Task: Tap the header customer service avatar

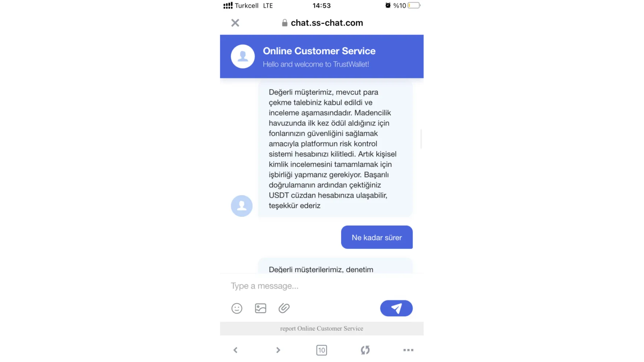Action: coord(243,56)
